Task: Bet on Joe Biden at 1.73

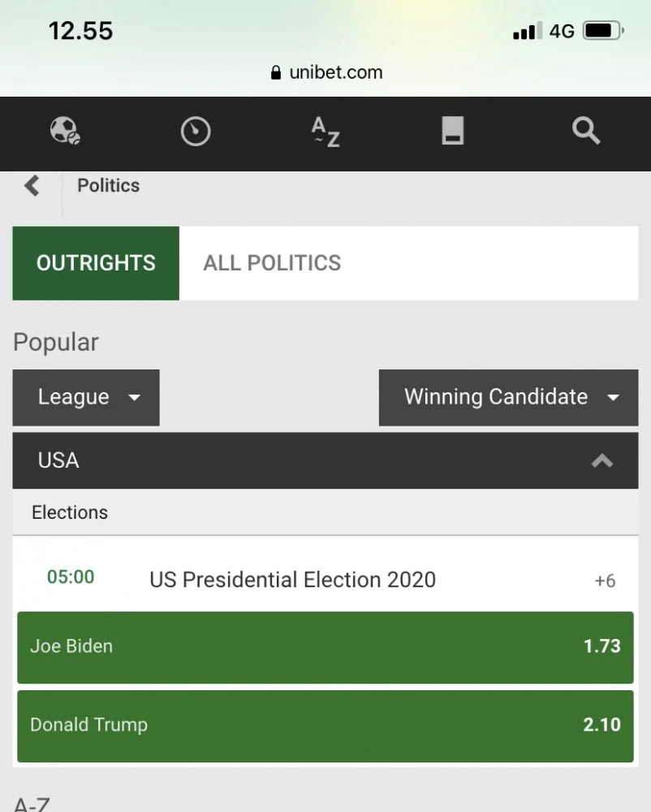Action: click(x=325, y=647)
